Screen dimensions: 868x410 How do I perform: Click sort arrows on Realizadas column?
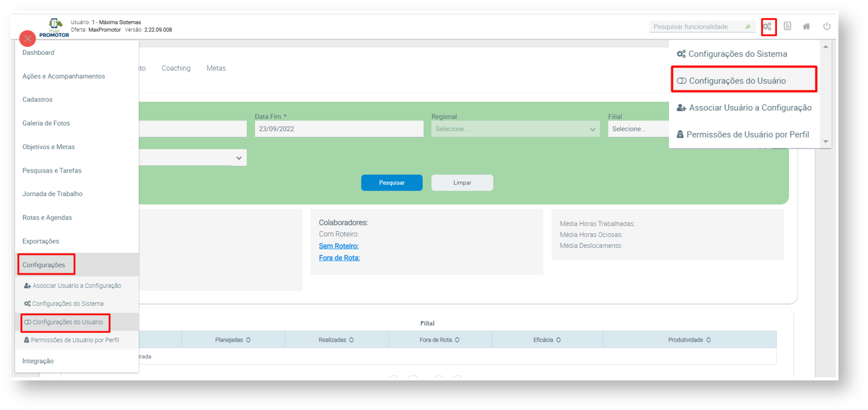pyautogui.click(x=352, y=340)
